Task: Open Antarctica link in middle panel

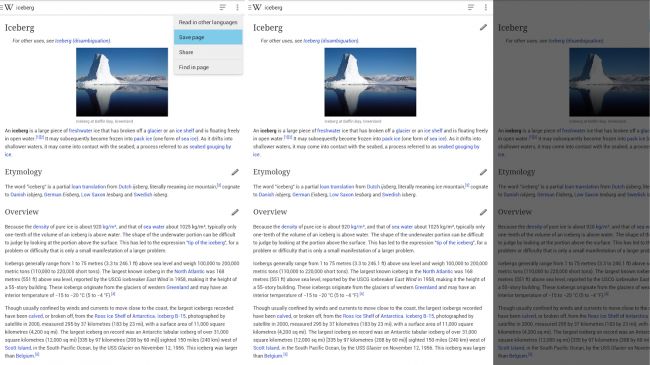Action: [392, 316]
